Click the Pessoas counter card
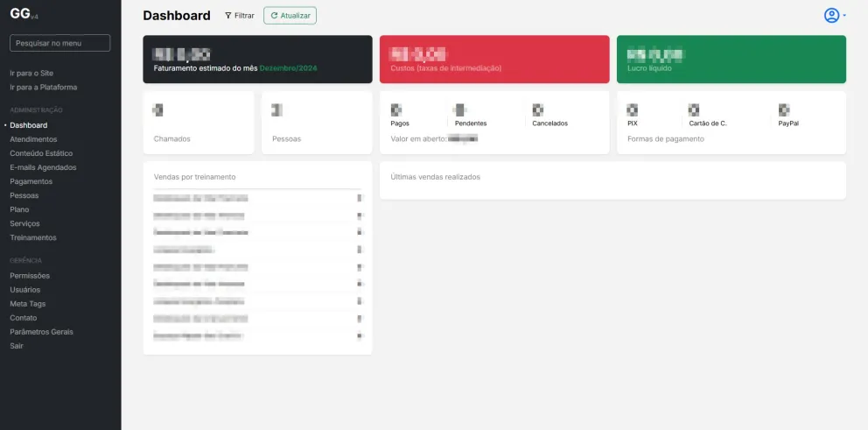Viewport: 868px width, 430px height. coord(317,123)
